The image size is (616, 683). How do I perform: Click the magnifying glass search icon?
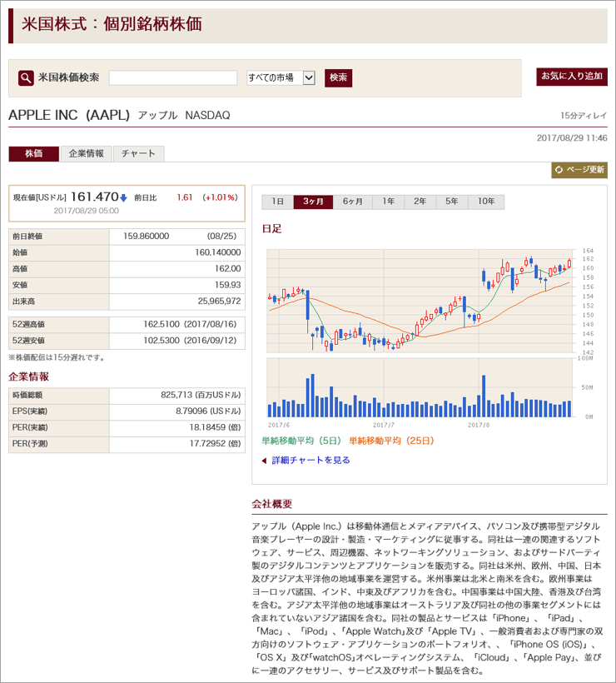26,78
